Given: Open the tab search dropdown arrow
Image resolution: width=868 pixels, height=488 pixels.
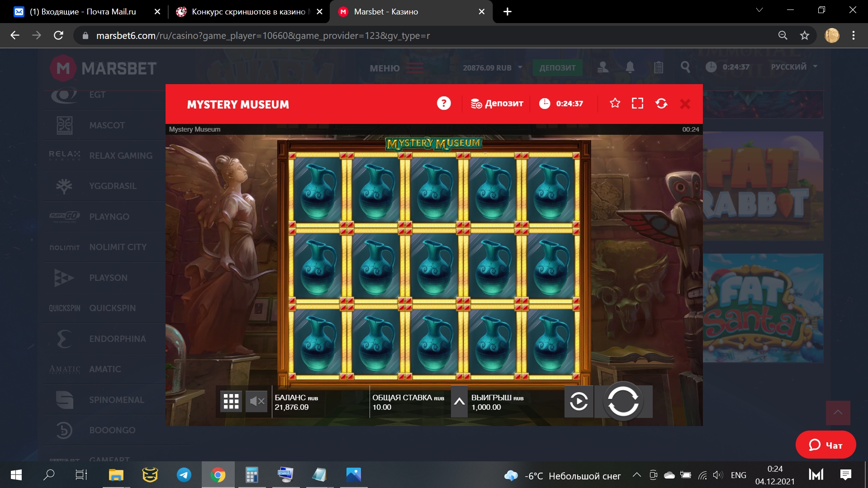Looking at the screenshot, I should [759, 10].
